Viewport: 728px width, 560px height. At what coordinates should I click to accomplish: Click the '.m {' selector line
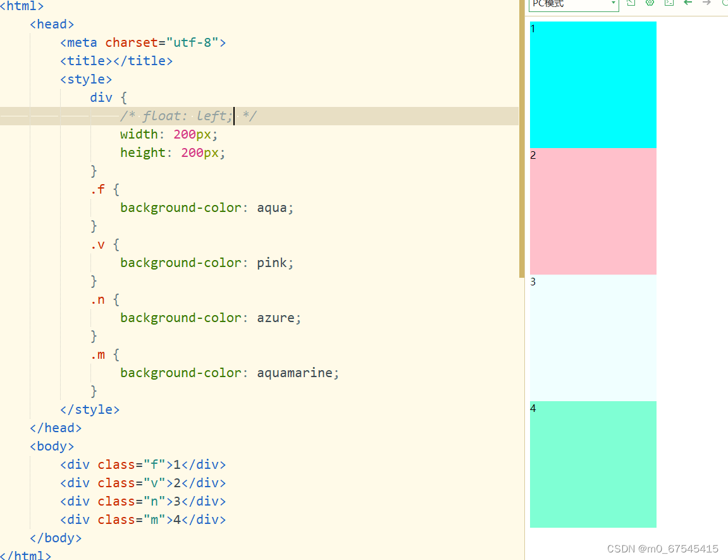point(105,355)
